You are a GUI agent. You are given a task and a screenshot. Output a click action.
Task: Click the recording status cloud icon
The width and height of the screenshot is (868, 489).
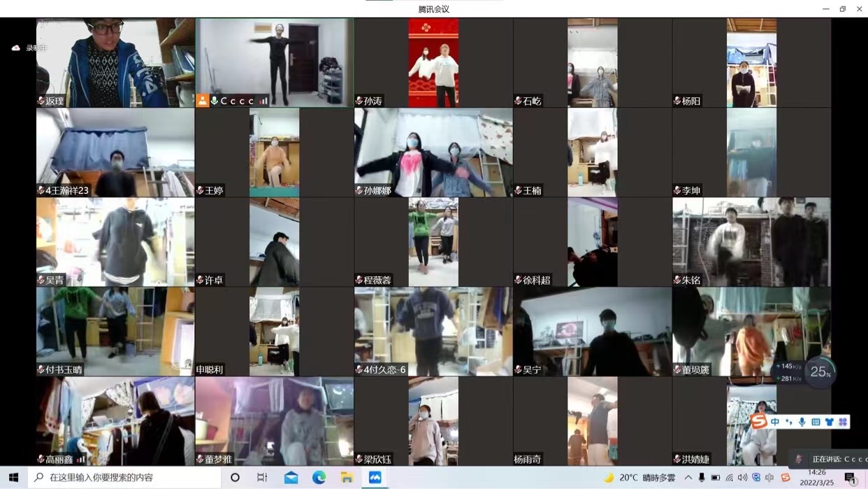(x=15, y=48)
